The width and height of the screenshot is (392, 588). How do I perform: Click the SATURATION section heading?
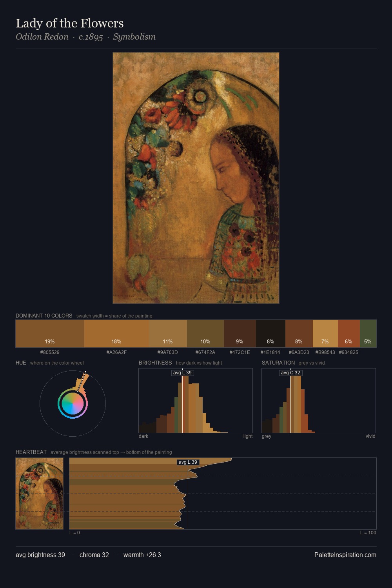click(278, 363)
